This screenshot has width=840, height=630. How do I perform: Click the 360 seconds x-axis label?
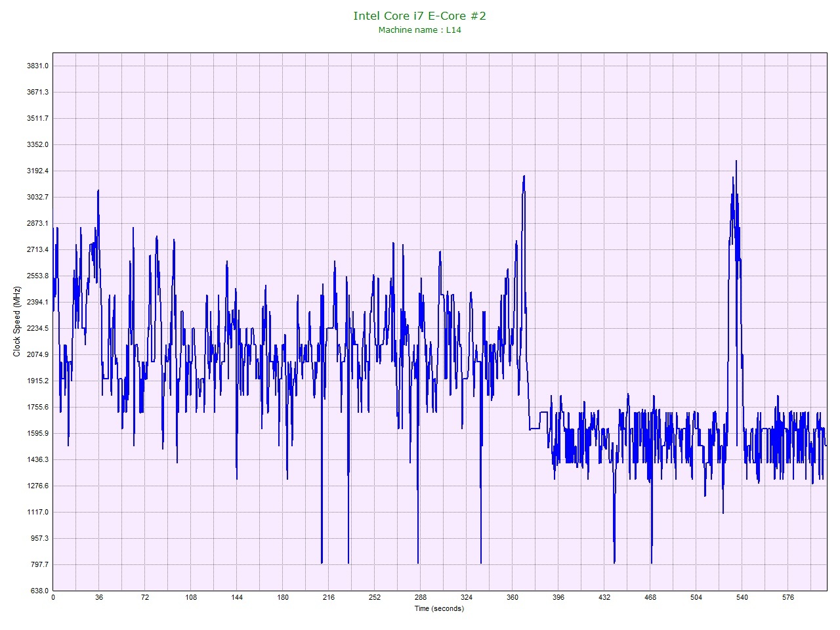coord(513,597)
